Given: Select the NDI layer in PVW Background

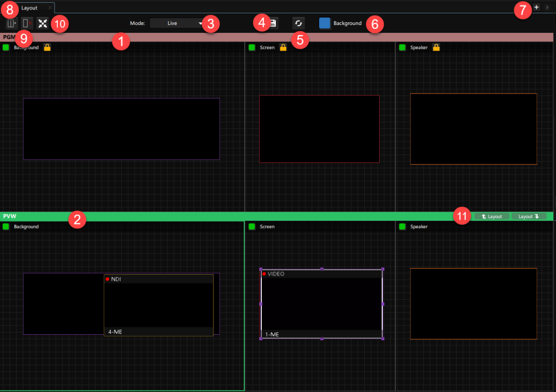Looking at the screenshot, I should 158,305.
